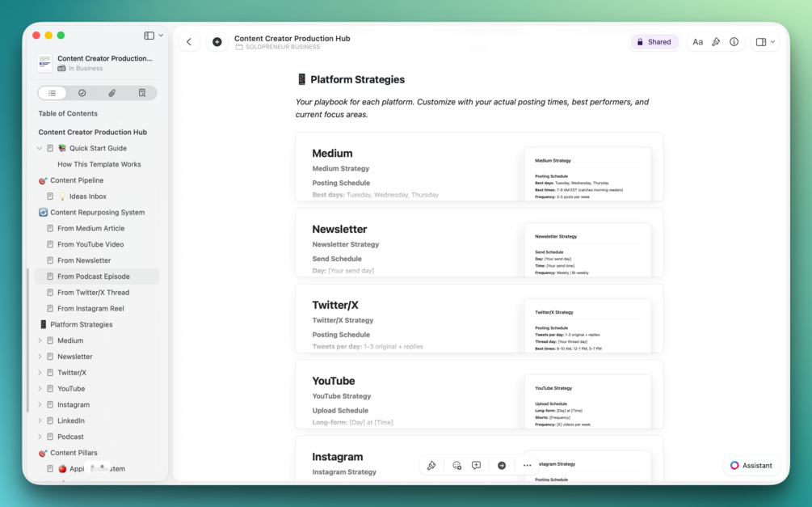Open the sidebar layout dropdown arrow

tap(161, 36)
